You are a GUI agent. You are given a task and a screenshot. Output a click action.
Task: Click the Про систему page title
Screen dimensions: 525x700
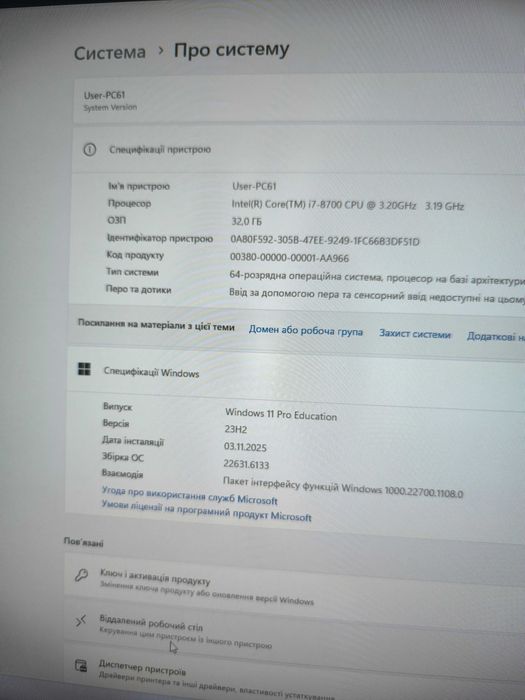click(232, 50)
